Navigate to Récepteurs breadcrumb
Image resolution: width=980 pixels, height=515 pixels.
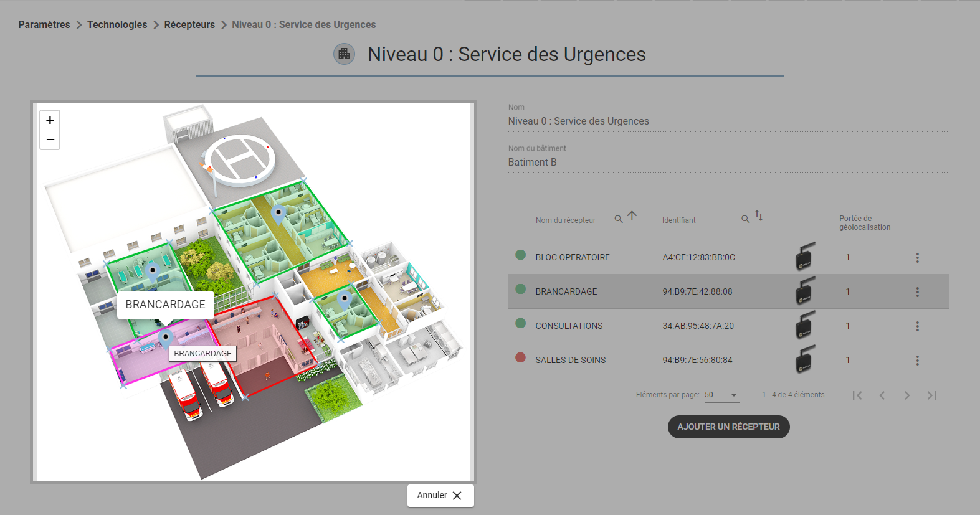[189, 24]
